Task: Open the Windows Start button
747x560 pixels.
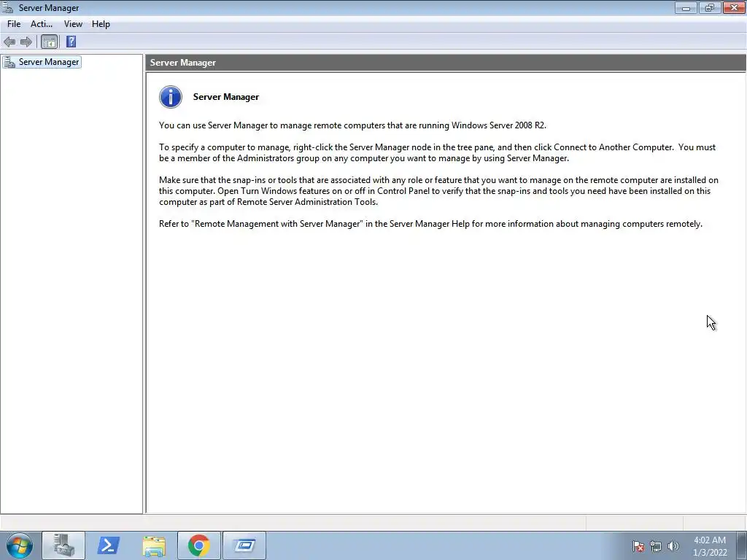Action: tap(20, 545)
